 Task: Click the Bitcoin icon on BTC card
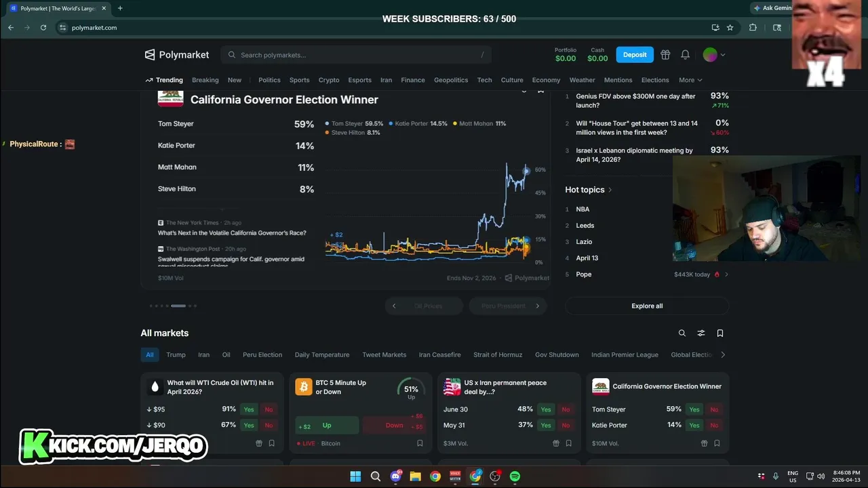click(x=304, y=387)
